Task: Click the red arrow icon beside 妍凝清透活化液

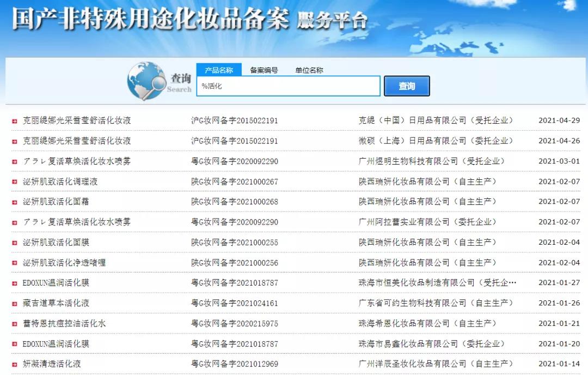Action: tap(14, 362)
